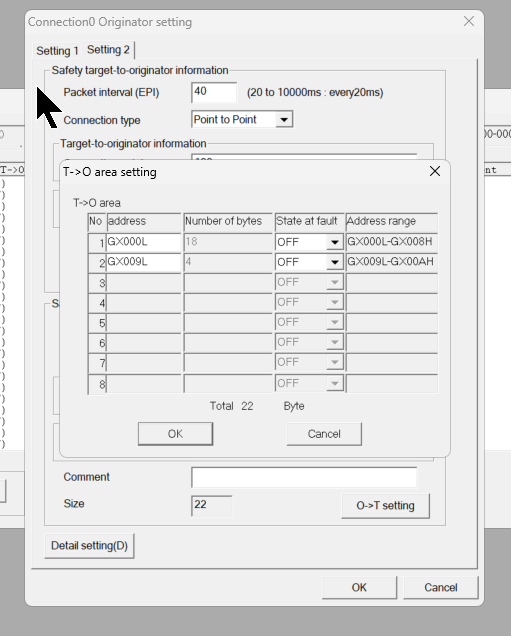
Task: Click the 'Number of bytes' column header
Action: [x=228, y=221]
